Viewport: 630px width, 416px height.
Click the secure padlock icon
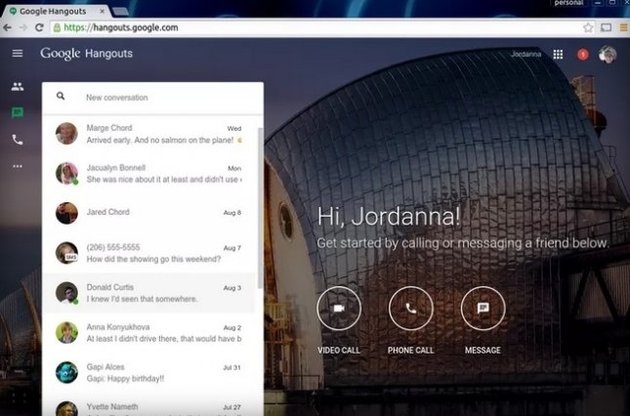tap(57, 28)
